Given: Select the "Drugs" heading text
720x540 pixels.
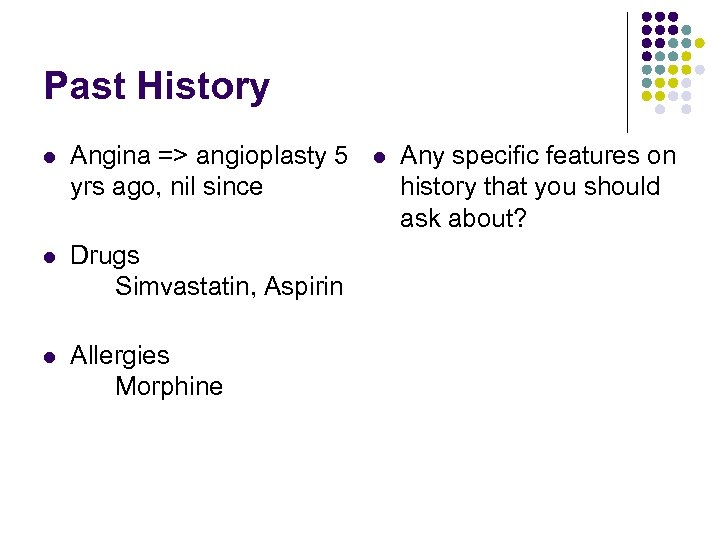Looking at the screenshot, I should (105, 256).
